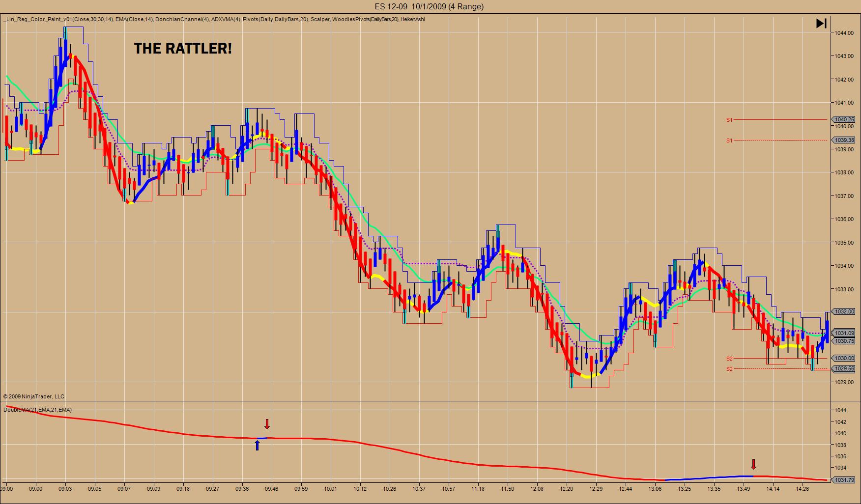Click the 10:37 time axis label
This screenshot has height=504, width=861.
(x=419, y=489)
